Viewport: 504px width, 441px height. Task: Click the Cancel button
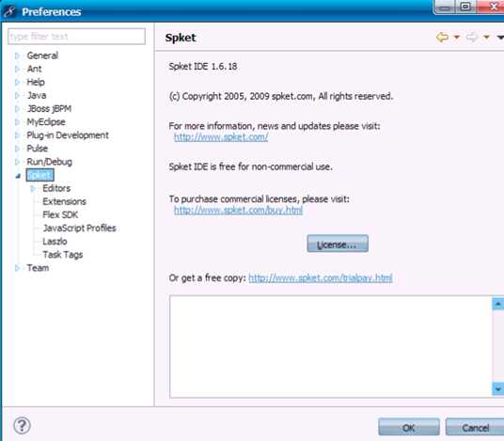coord(475,428)
